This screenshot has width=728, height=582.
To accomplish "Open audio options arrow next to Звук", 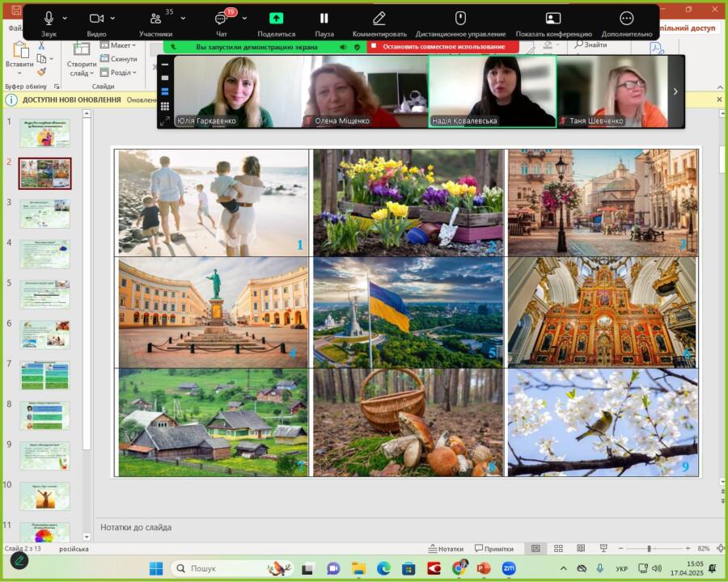I will pos(65,18).
